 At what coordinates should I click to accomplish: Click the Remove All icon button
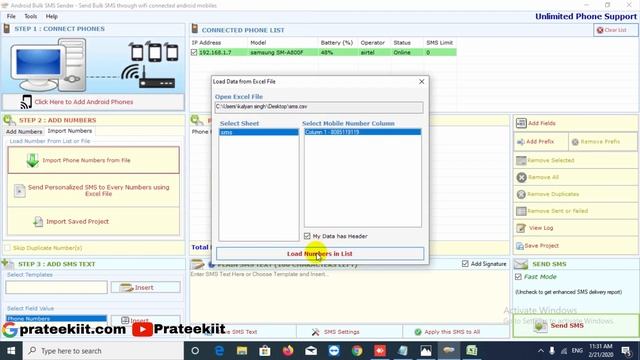tap(521, 177)
